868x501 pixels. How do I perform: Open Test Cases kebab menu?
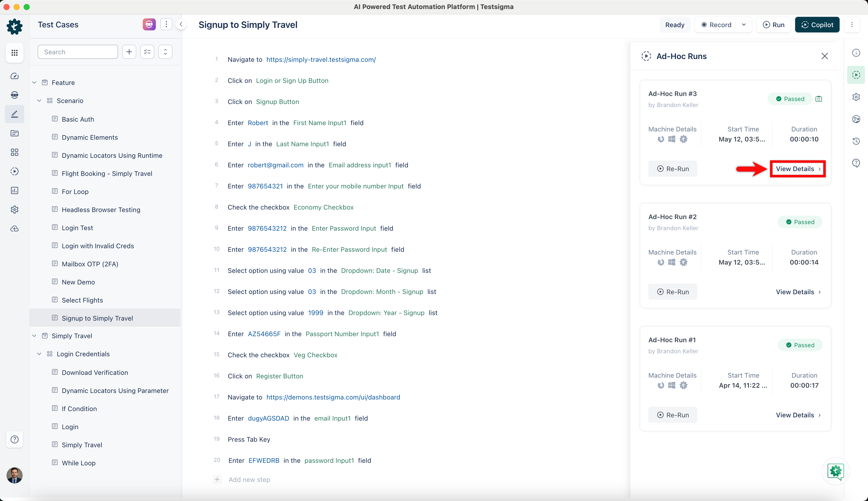166,24
